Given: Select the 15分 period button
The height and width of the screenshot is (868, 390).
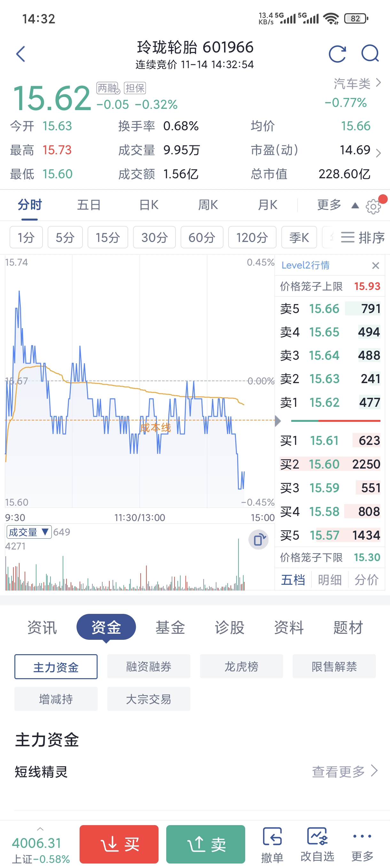Looking at the screenshot, I should click(x=108, y=237).
